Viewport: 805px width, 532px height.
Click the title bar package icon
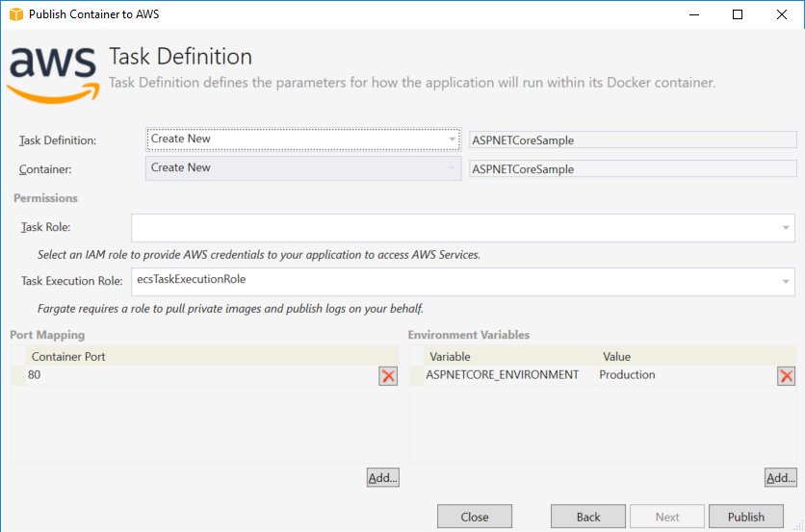15,14
